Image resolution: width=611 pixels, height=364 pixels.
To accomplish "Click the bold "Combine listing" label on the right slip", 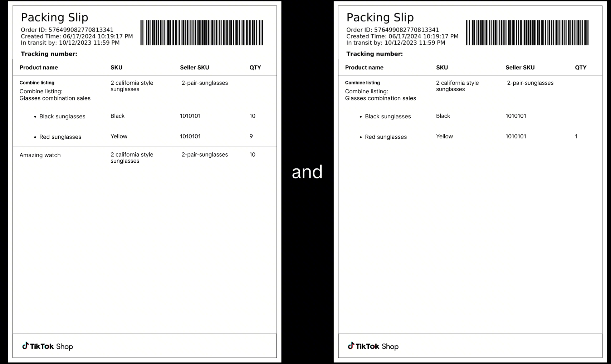I will click(x=362, y=83).
